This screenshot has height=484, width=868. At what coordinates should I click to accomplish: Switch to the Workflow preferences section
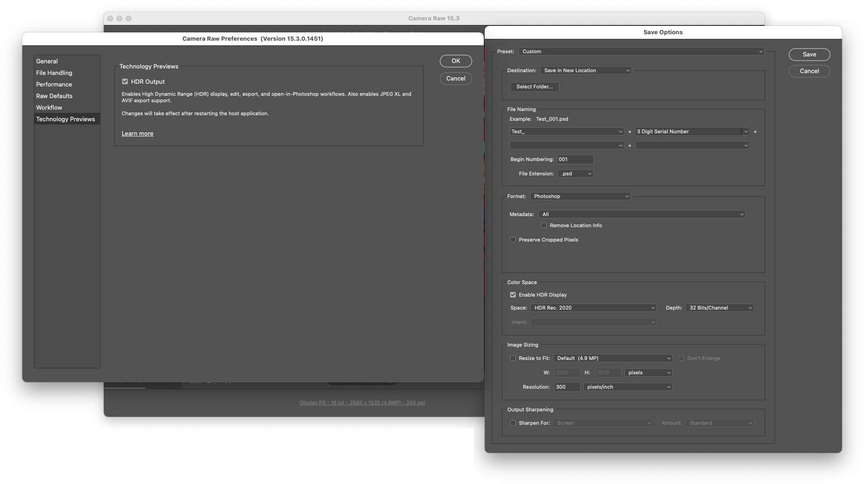pyautogui.click(x=49, y=107)
